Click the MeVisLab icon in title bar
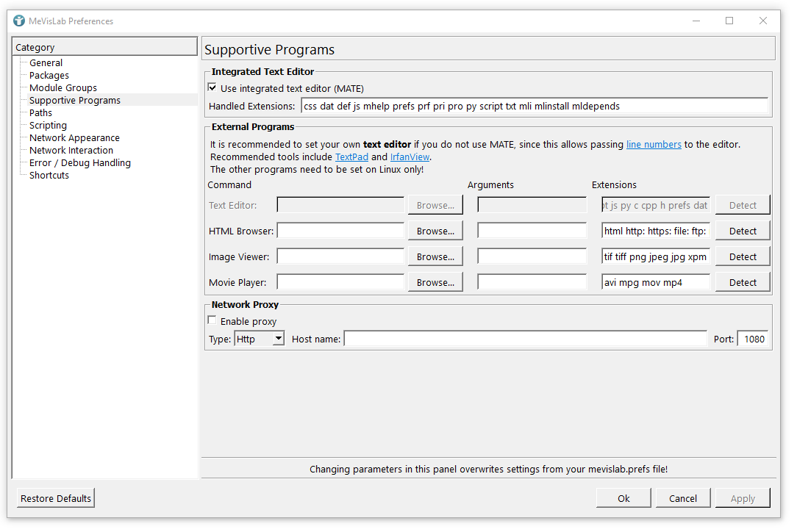 coord(19,21)
